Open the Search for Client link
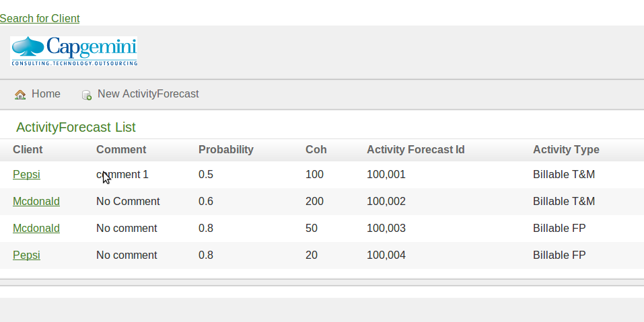The width and height of the screenshot is (644, 322). tap(40, 18)
